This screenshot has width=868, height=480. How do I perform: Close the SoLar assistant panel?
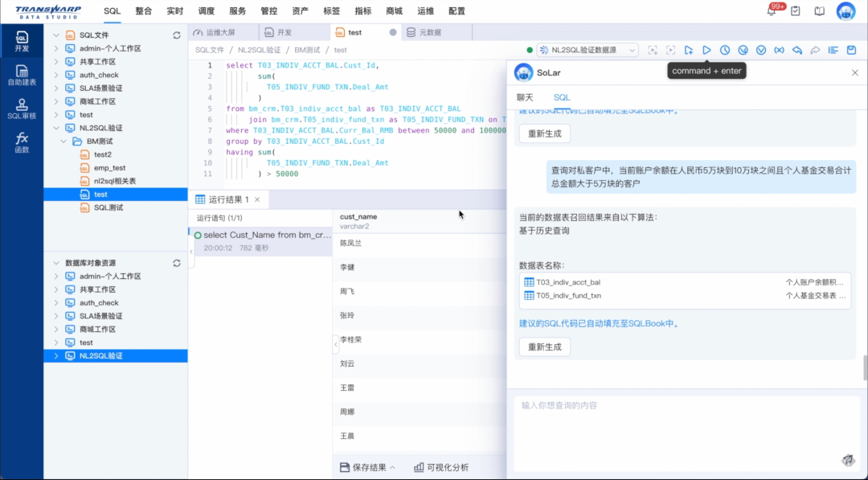click(854, 72)
